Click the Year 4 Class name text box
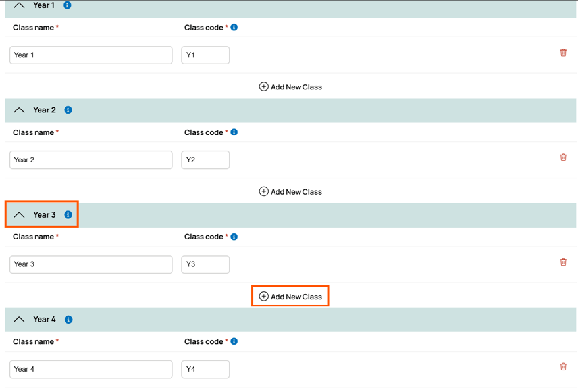578x392 pixels. 90,369
